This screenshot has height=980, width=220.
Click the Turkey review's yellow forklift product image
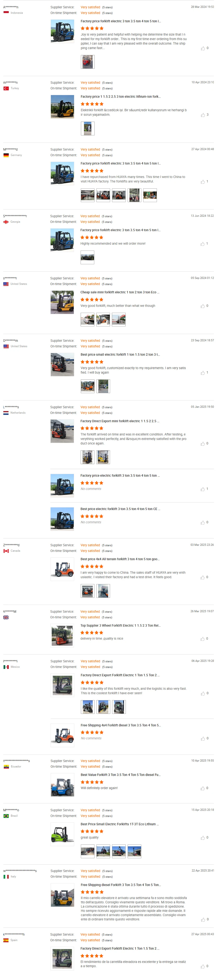(62, 107)
